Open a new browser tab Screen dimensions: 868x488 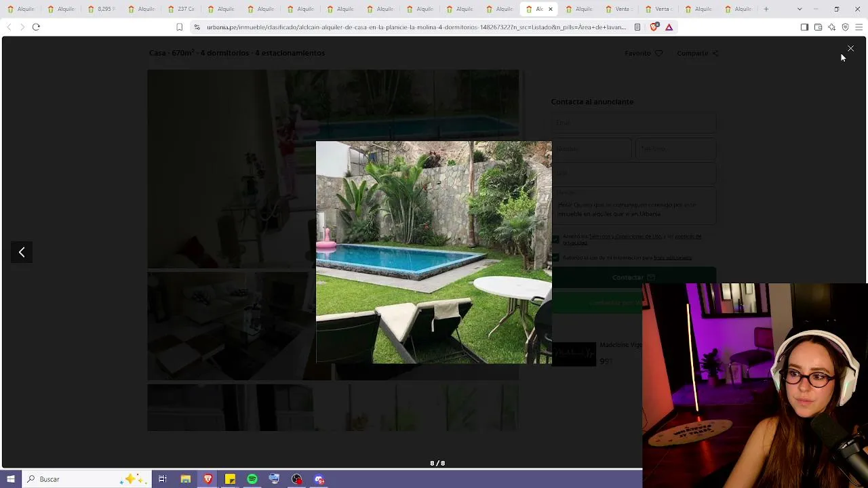click(x=766, y=9)
